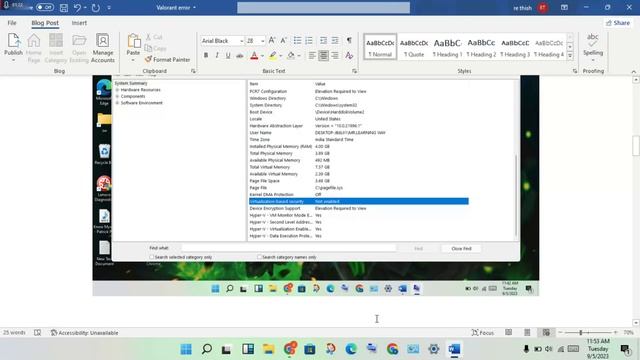Expand the Styles gallery More button

tap(570, 56)
